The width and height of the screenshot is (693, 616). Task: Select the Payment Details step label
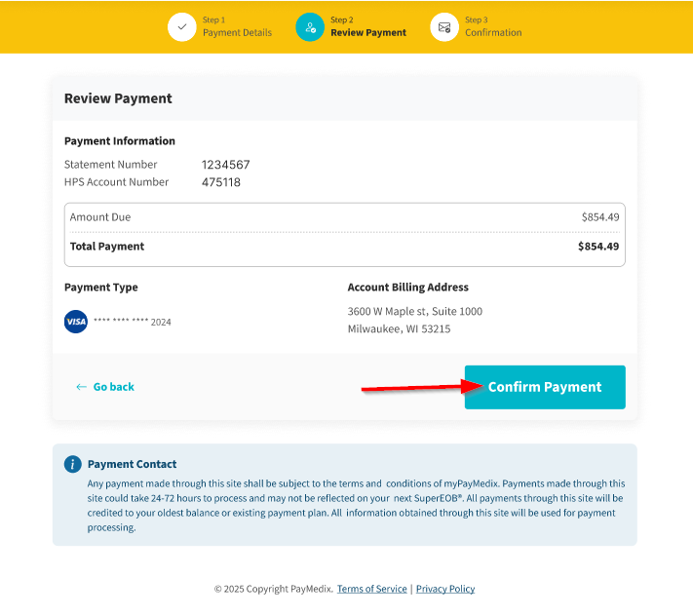pyautogui.click(x=237, y=32)
